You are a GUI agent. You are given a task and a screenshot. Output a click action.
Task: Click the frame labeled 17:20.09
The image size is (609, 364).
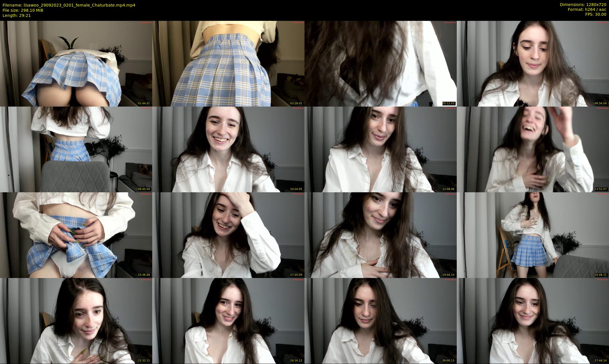228,235
